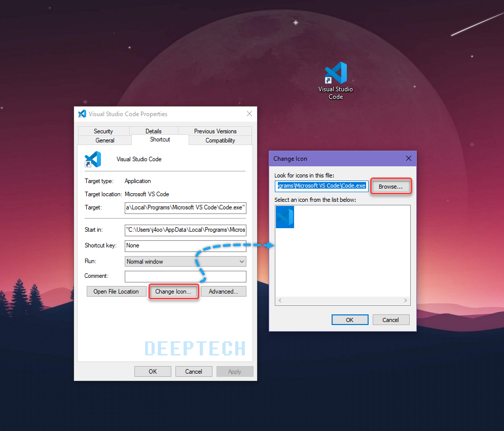Open the Compatibility tab
504x431 pixels.
coord(221,140)
